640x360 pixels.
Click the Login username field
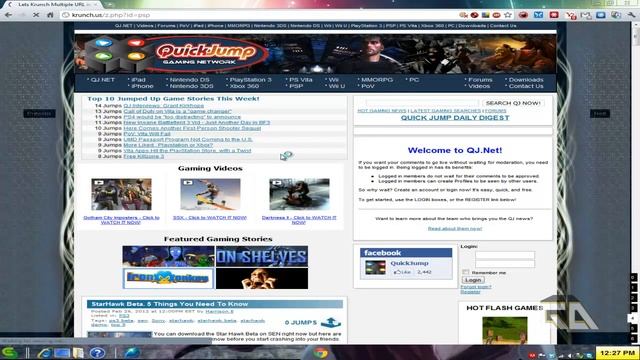pyautogui.click(x=504, y=255)
